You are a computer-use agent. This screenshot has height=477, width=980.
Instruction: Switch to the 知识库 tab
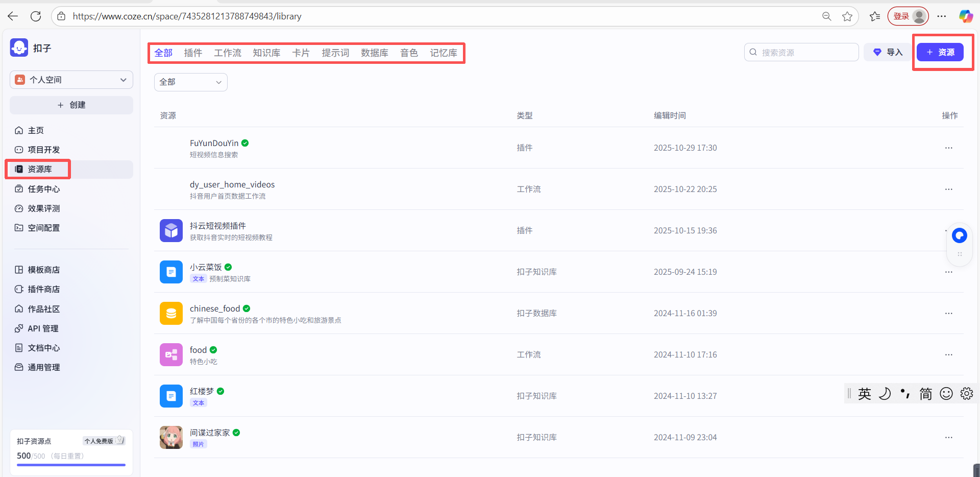point(266,53)
